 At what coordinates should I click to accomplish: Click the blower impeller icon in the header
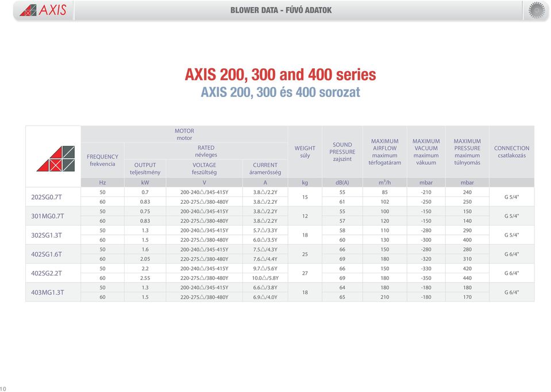[537, 10]
